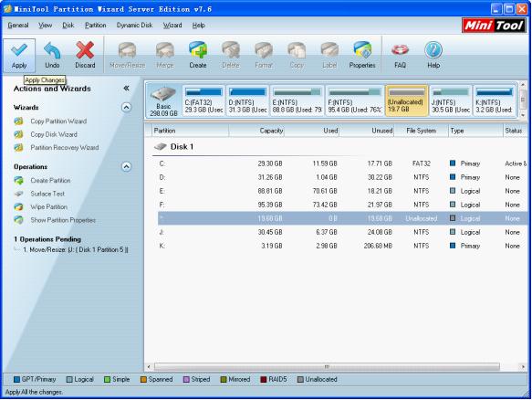Sort by the Used column header

(x=312, y=131)
